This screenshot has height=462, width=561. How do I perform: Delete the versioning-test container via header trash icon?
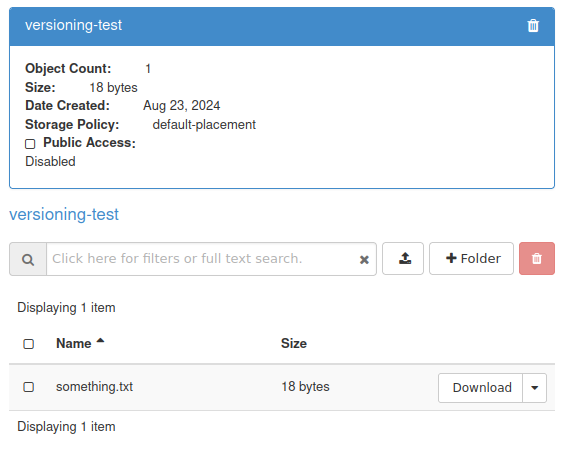coord(533,25)
